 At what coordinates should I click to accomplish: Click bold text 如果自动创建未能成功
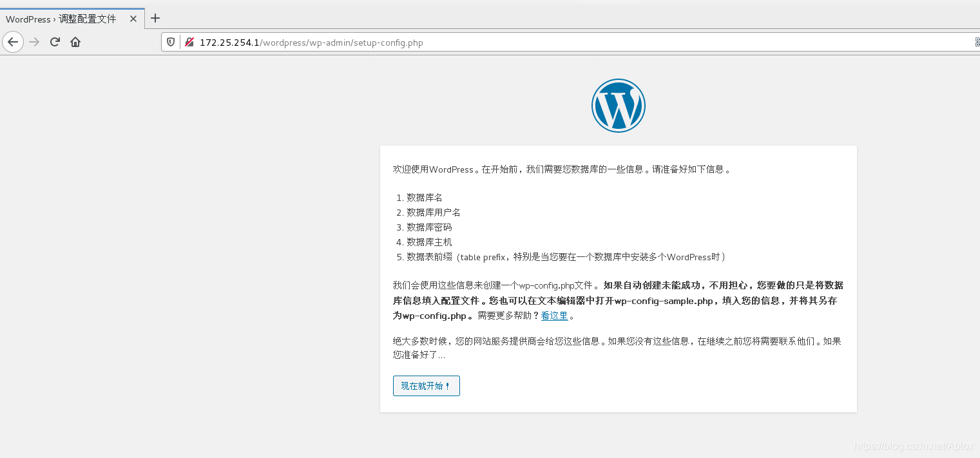coord(653,286)
